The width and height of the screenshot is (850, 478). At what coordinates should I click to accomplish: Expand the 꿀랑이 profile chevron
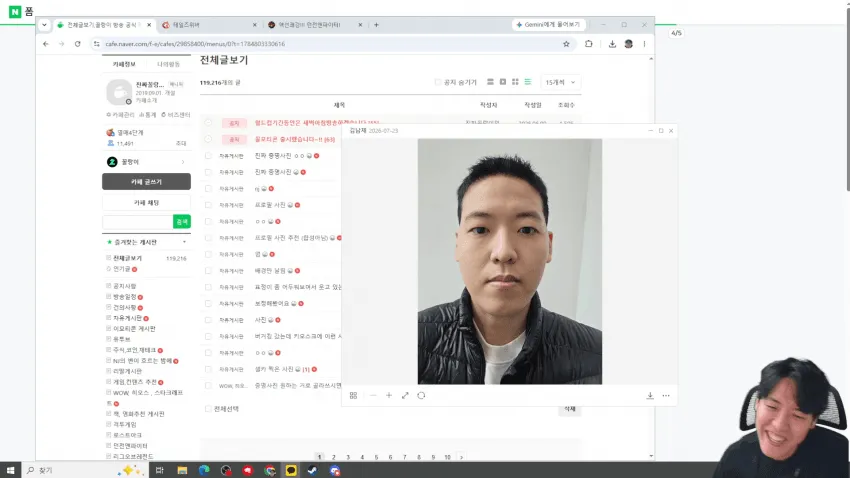(183, 162)
